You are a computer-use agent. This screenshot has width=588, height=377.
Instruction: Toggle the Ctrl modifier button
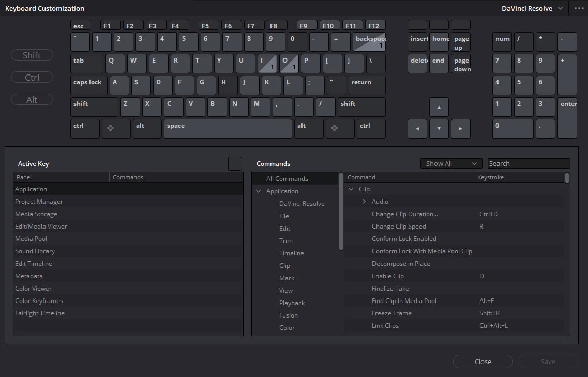(x=32, y=77)
